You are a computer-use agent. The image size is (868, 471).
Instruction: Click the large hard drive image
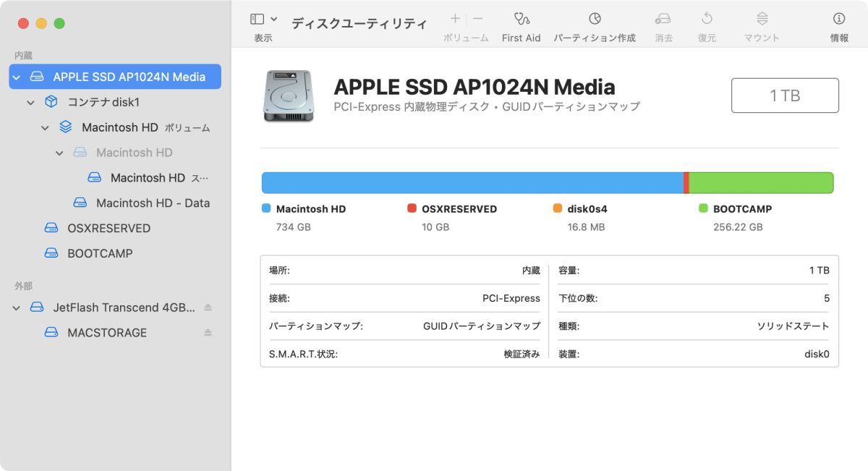(x=289, y=96)
